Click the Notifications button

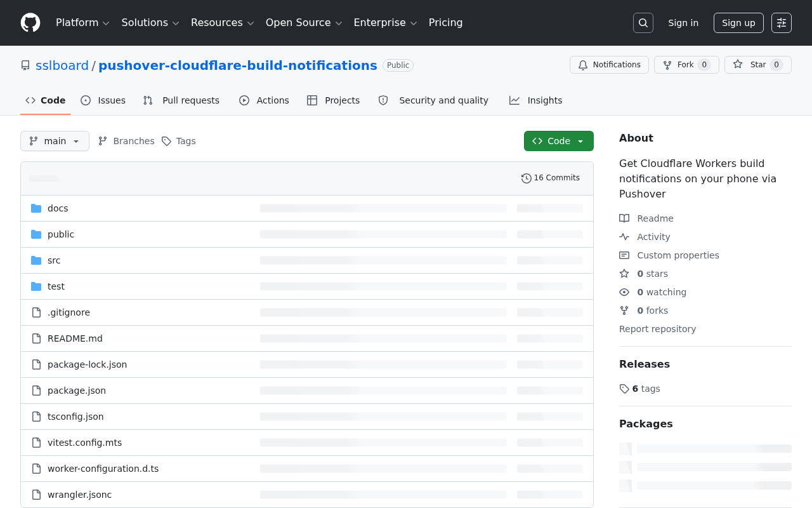pyautogui.click(x=609, y=65)
